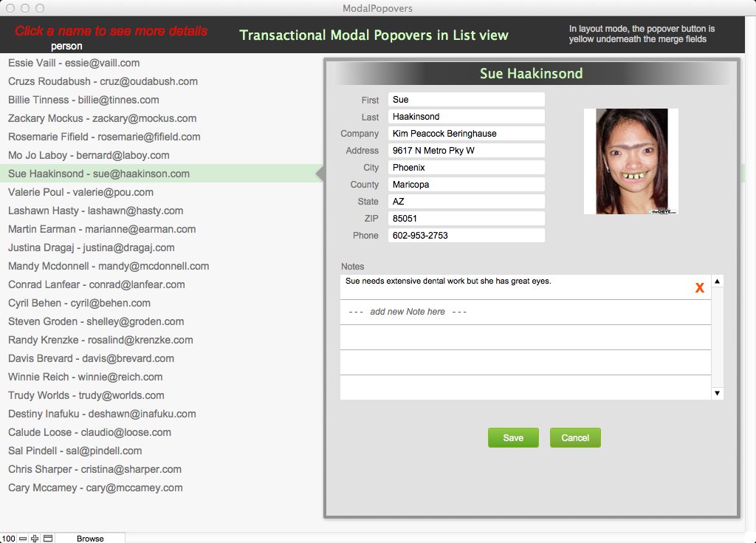This screenshot has width=756, height=543.
Task: Click the Phone number field
Action: [x=466, y=236]
